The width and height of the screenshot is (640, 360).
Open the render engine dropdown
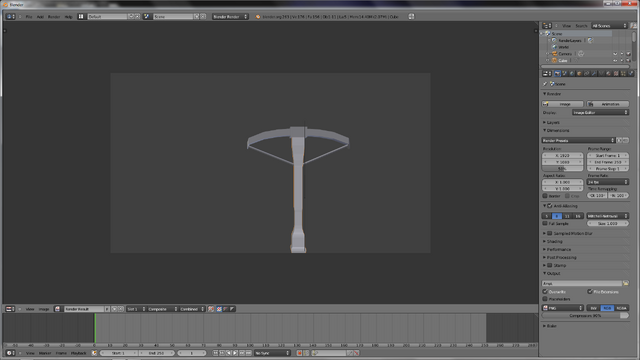230,17
